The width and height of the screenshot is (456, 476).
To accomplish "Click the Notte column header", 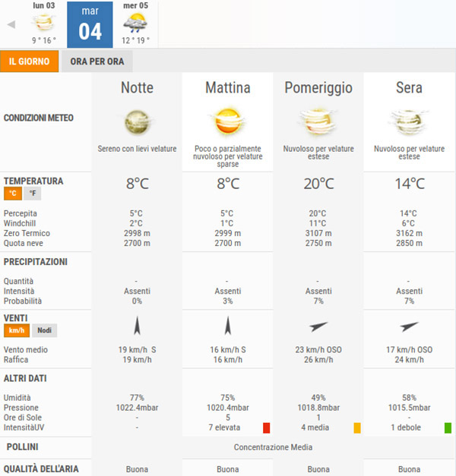I will (137, 88).
